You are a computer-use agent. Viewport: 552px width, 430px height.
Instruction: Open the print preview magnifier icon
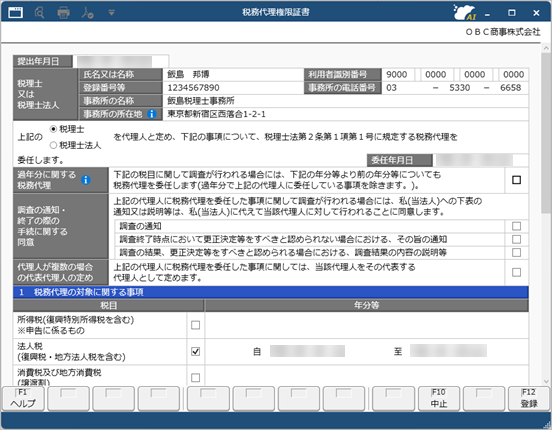[x=39, y=13]
